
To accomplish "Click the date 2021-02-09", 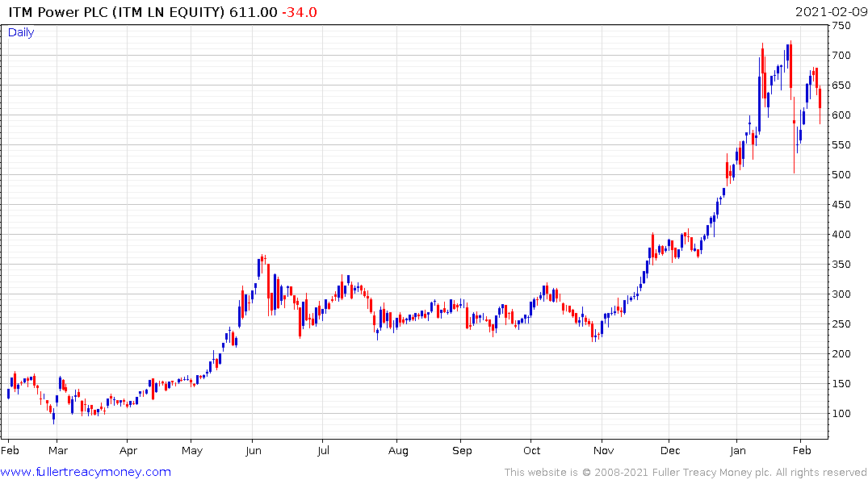I will (x=830, y=12).
